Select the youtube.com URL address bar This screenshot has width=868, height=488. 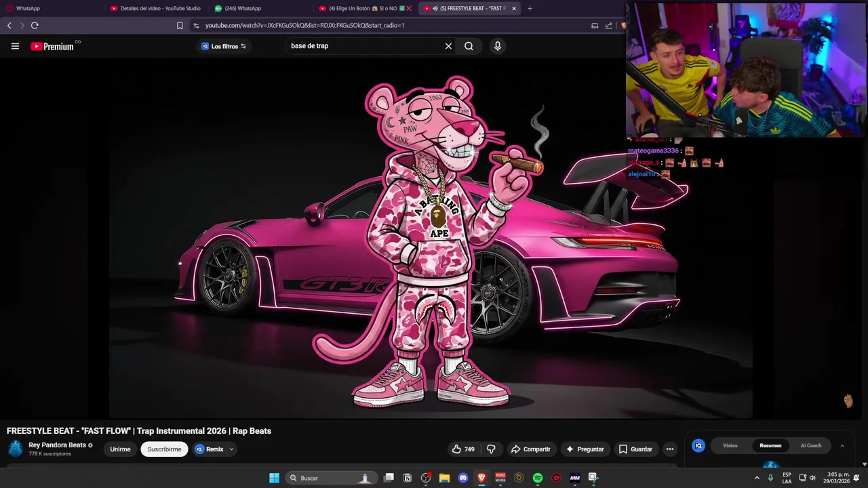[304, 26]
